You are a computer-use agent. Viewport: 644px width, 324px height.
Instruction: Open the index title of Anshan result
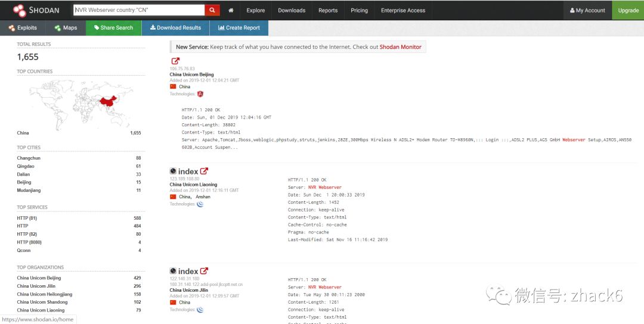tap(188, 172)
